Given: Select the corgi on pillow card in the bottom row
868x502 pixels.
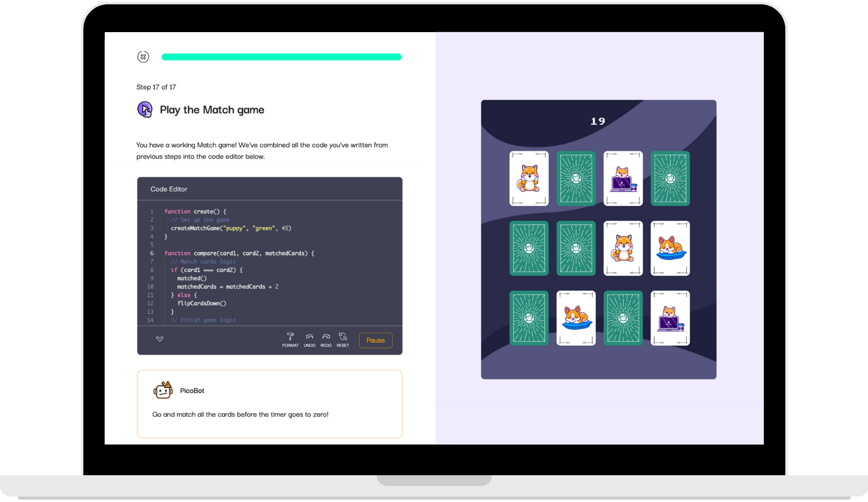Looking at the screenshot, I should point(576,318).
